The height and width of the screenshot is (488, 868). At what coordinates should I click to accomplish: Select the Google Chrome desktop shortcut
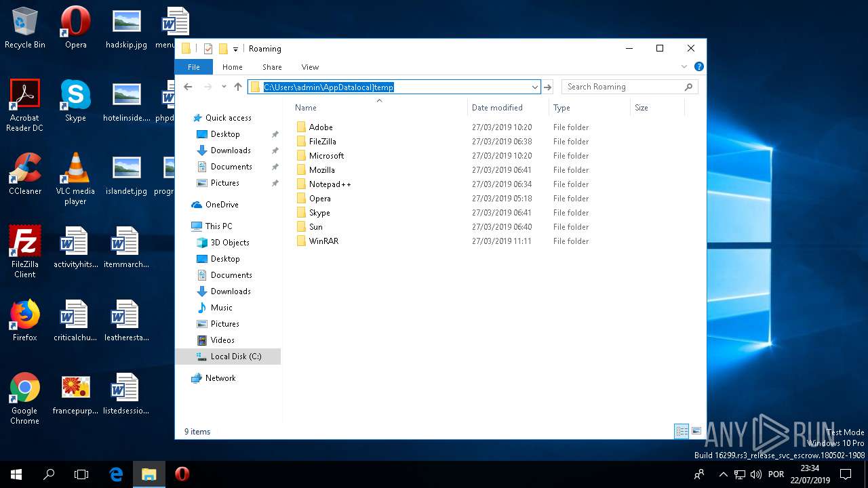(x=25, y=399)
